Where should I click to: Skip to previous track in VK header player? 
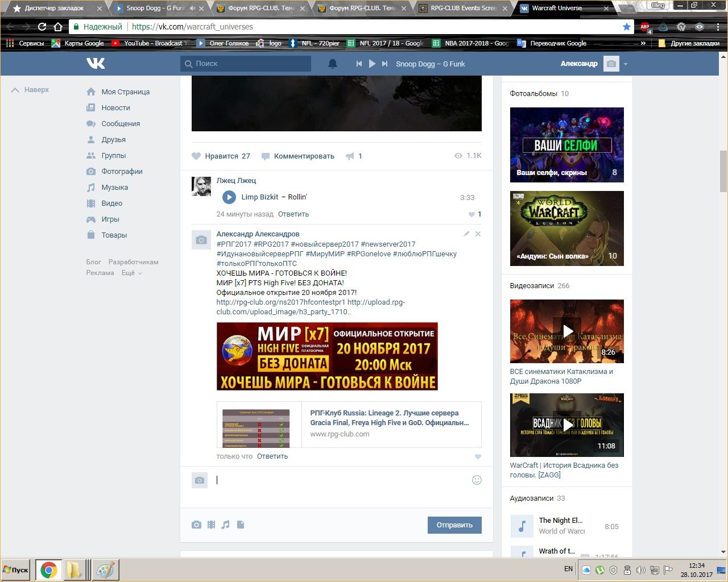pyautogui.click(x=359, y=64)
